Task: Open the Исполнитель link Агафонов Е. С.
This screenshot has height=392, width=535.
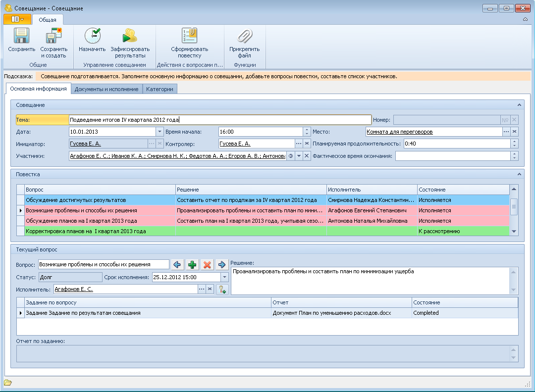Action: (74, 289)
